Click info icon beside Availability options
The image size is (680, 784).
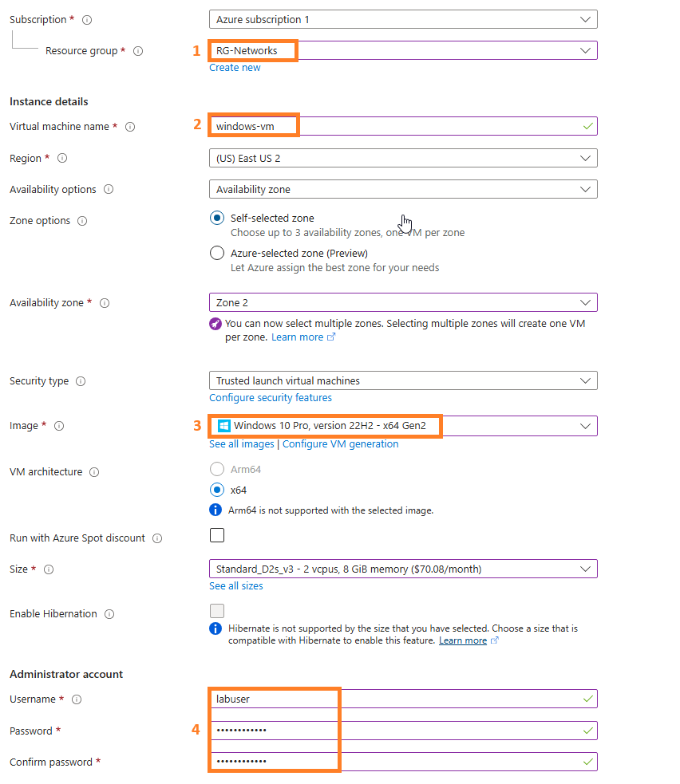(x=109, y=190)
